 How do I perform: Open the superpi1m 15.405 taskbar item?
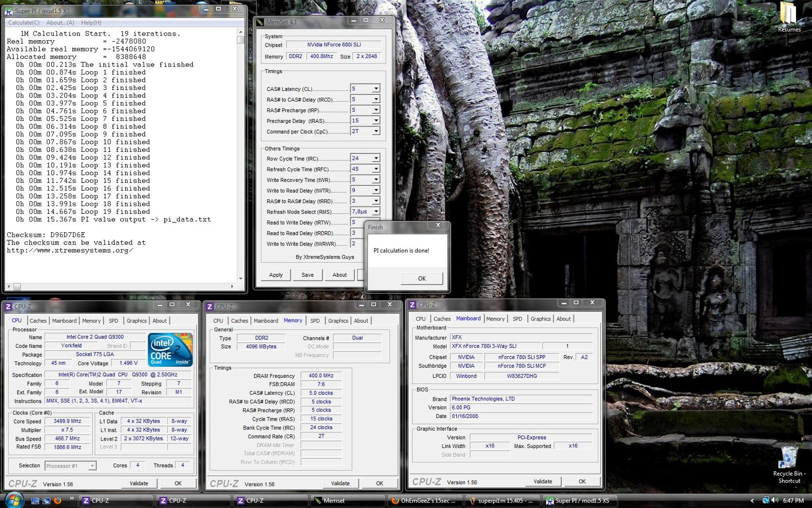(x=501, y=500)
